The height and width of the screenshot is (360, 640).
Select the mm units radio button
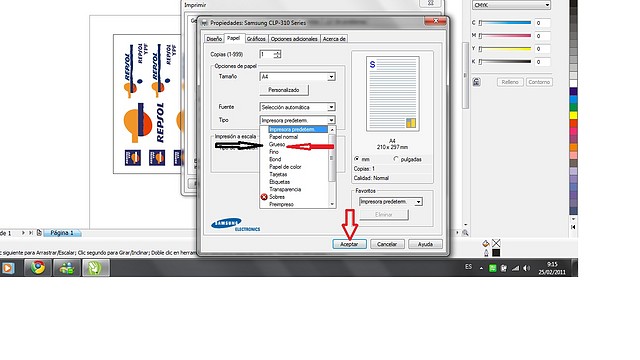coord(357,159)
